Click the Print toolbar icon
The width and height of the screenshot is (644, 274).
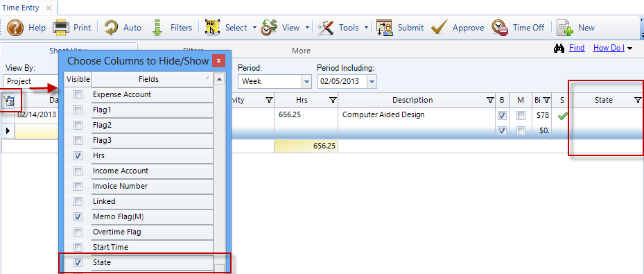(x=61, y=28)
